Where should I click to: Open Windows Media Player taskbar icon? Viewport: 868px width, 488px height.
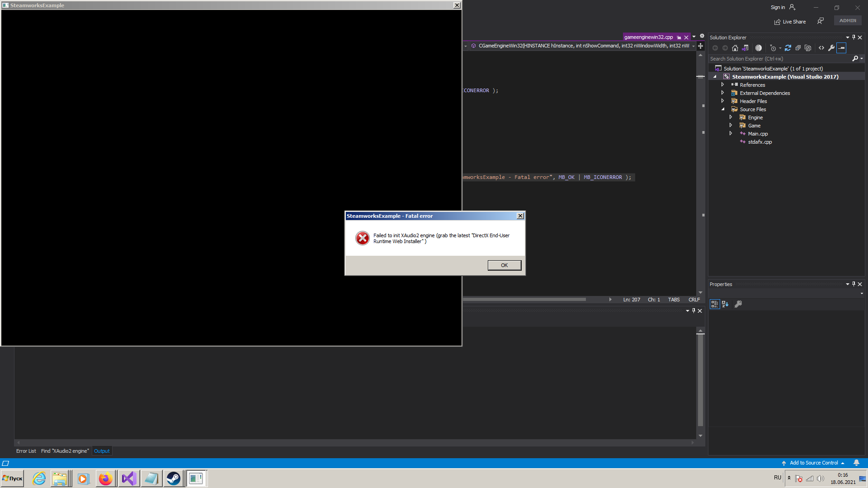pos(83,479)
